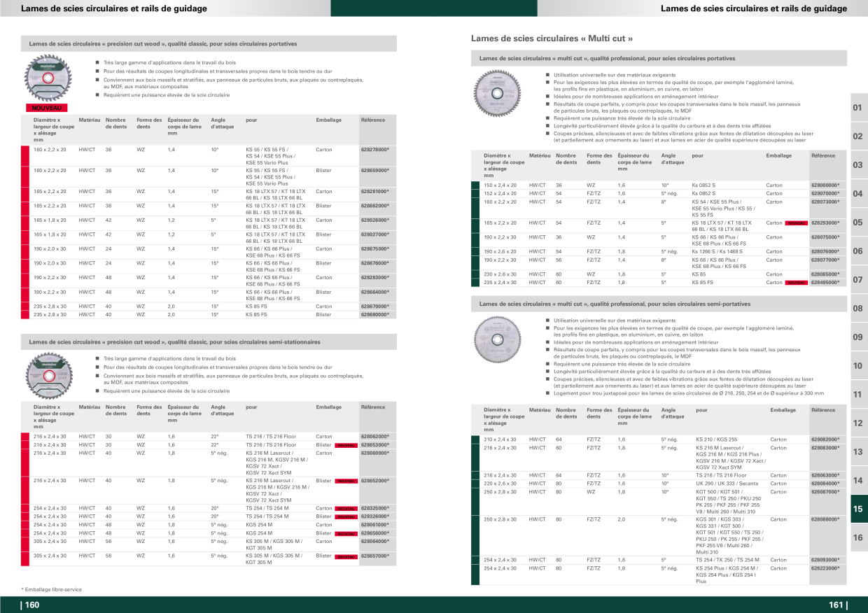This screenshot has width=868, height=613.
Task: Go to chapter tab 13
Action: coord(858,452)
